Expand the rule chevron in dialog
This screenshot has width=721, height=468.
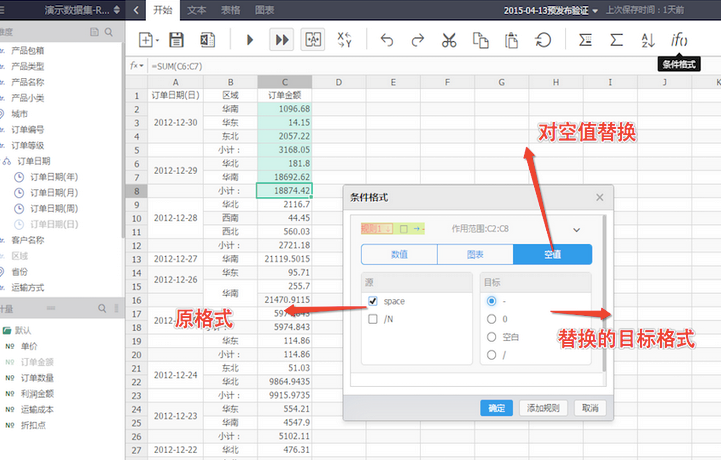pos(576,229)
